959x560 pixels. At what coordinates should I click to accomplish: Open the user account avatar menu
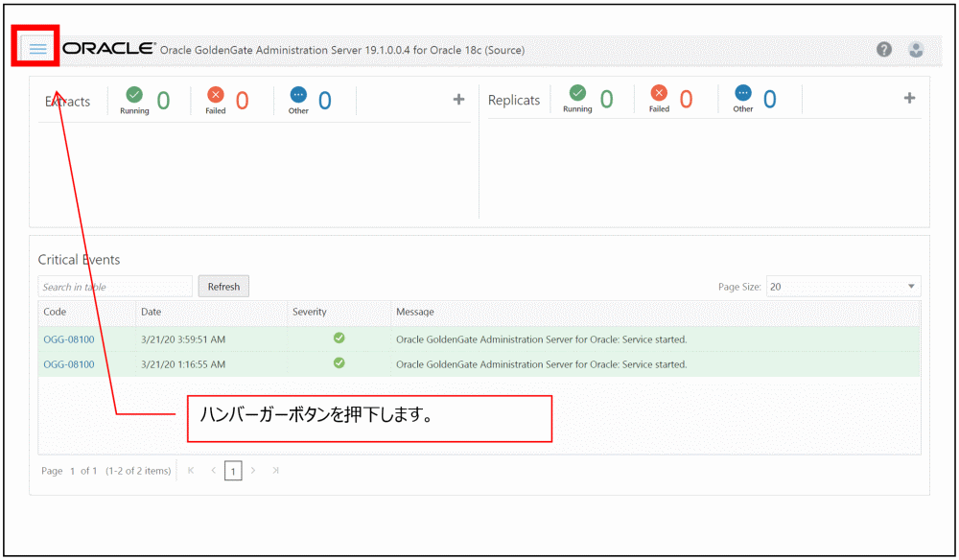tap(916, 50)
